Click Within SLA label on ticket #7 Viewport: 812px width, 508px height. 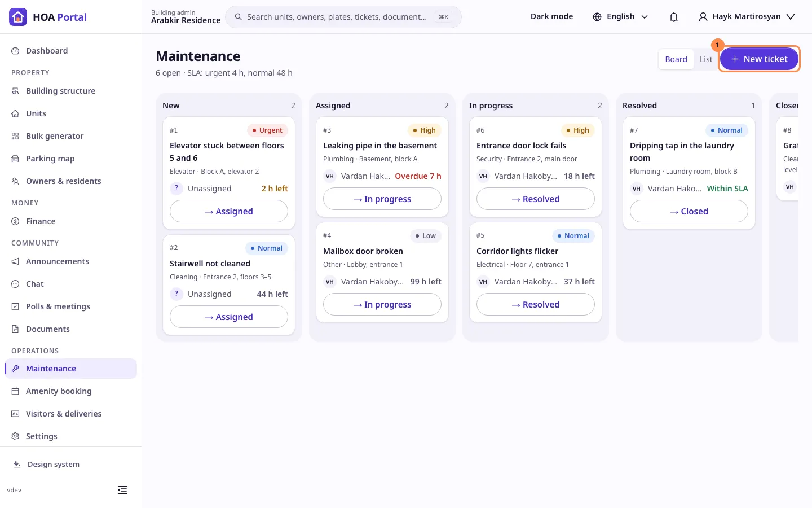(727, 189)
